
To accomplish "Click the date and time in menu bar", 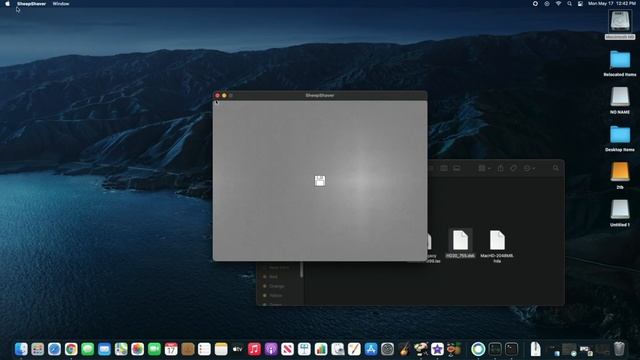I will [612, 4].
